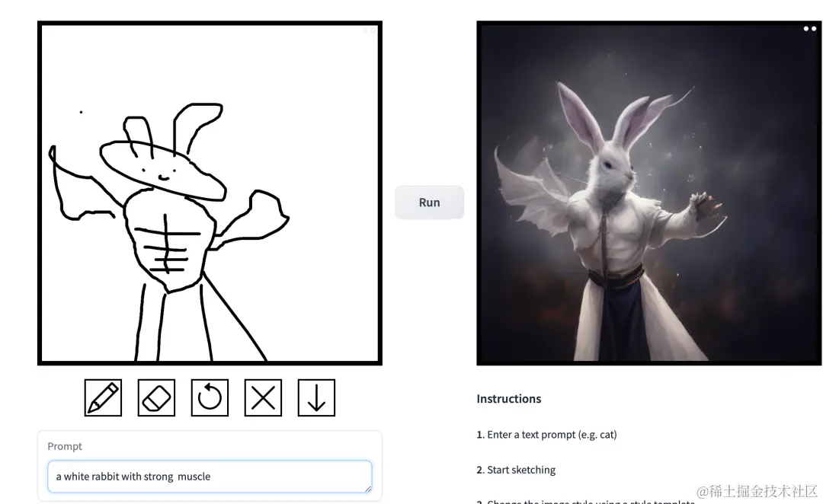
Task: Click the Instructions heading
Action: 508,399
